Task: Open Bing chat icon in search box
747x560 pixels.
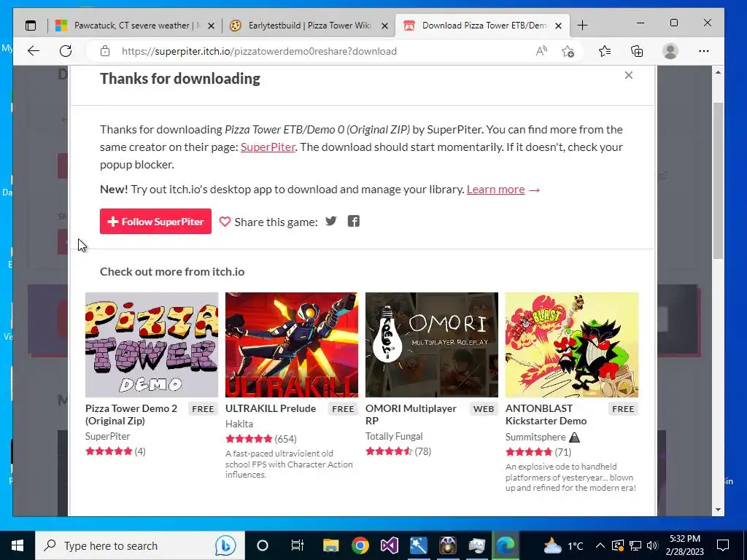Action: [225, 545]
